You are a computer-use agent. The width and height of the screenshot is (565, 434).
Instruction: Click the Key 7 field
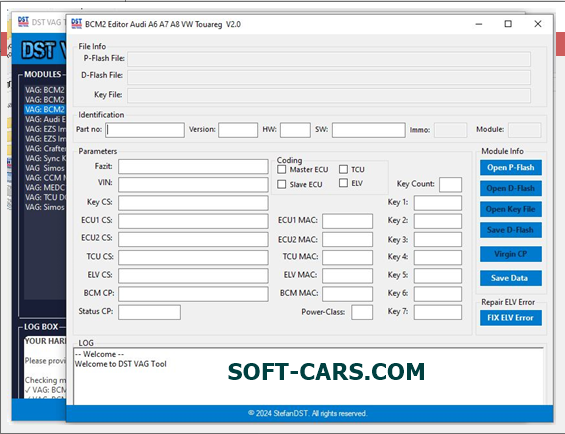[437, 312]
